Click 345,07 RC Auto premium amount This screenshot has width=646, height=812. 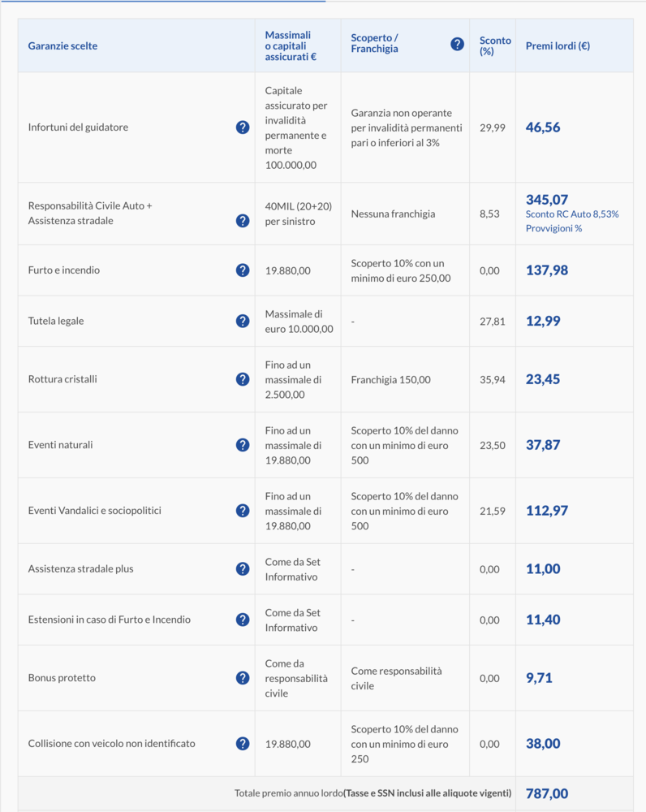point(547,200)
